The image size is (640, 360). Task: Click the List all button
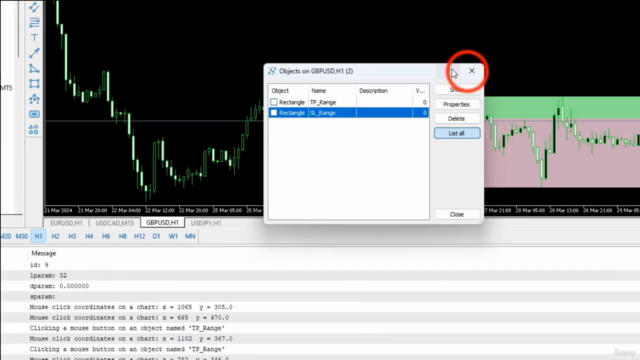(457, 133)
